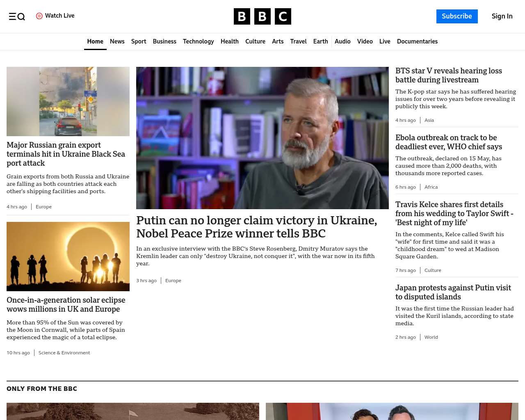525x420 pixels.
Task: Click the Asia tag under the BTS story
Action: [x=429, y=120]
